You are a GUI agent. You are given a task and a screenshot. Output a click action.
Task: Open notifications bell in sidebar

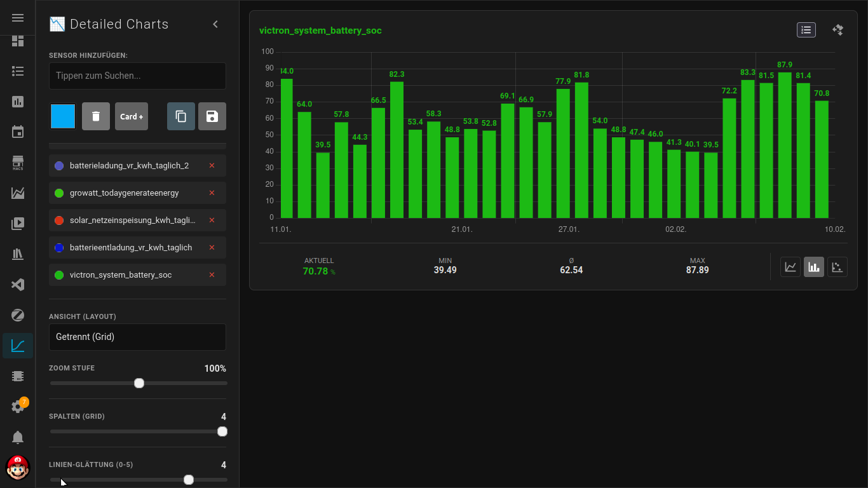click(18, 437)
